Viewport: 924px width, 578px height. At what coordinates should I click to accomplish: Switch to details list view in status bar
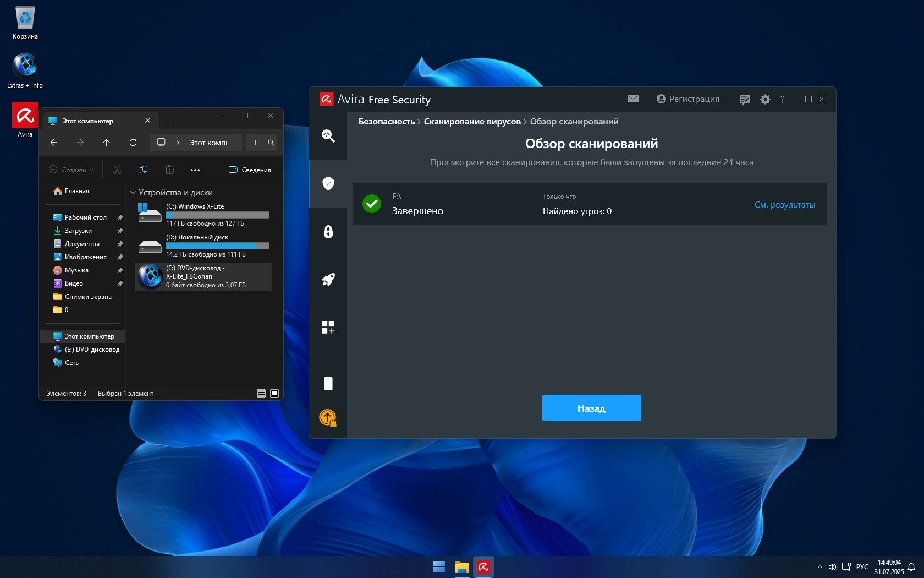(x=261, y=393)
